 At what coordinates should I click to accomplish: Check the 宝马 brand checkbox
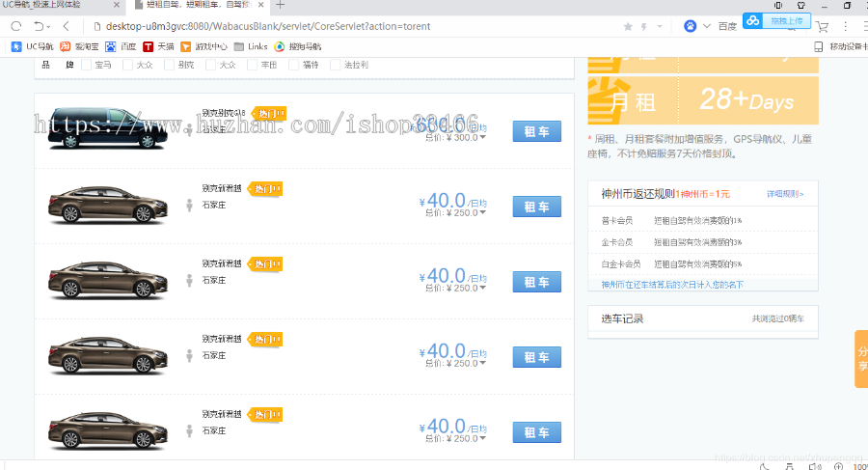pos(87,65)
